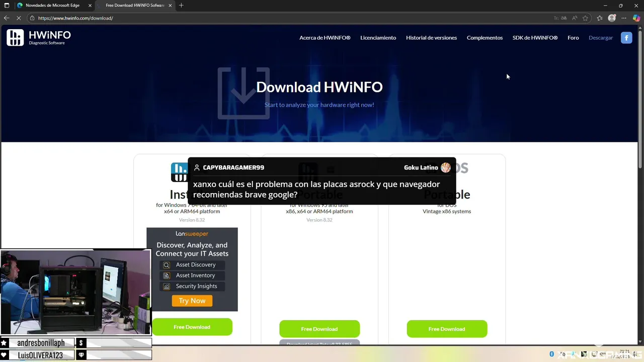Viewport: 644px width, 362px height.
Task: Open the Edge profile avatar
Action: [612, 18]
